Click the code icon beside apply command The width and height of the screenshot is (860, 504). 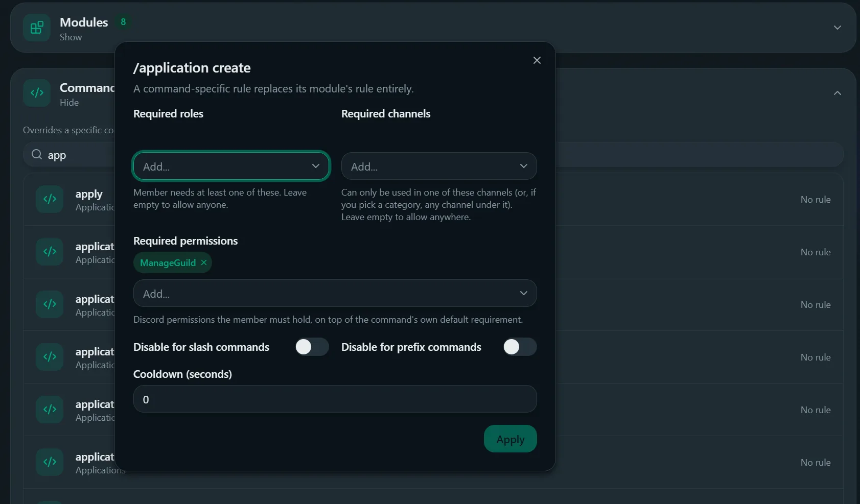click(50, 199)
